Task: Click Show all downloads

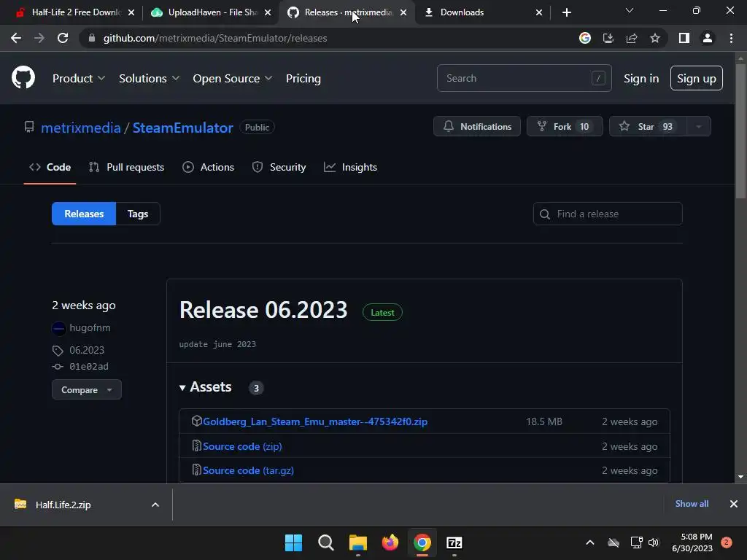Action: [x=692, y=504]
